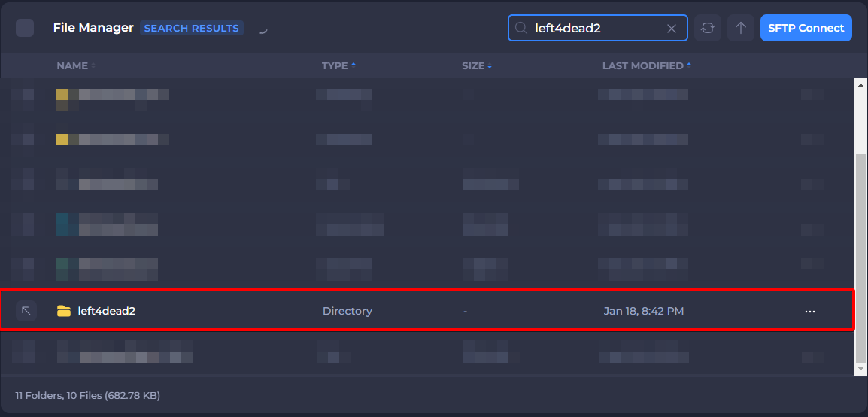Click the Jan 18, 8:42 PM date cell
This screenshot has width=868, height=417.
tap(643, 311)
